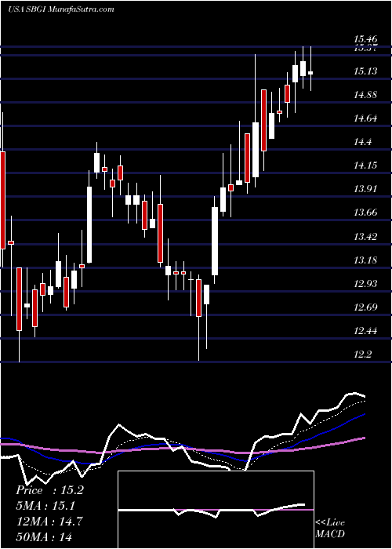Click the 15.46 price axis label

(x=365, y=39)
